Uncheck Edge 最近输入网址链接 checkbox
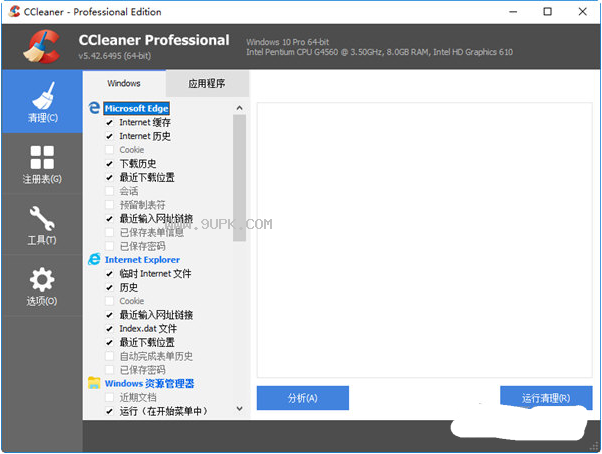 pyautogui.click(x=109, y=219)
